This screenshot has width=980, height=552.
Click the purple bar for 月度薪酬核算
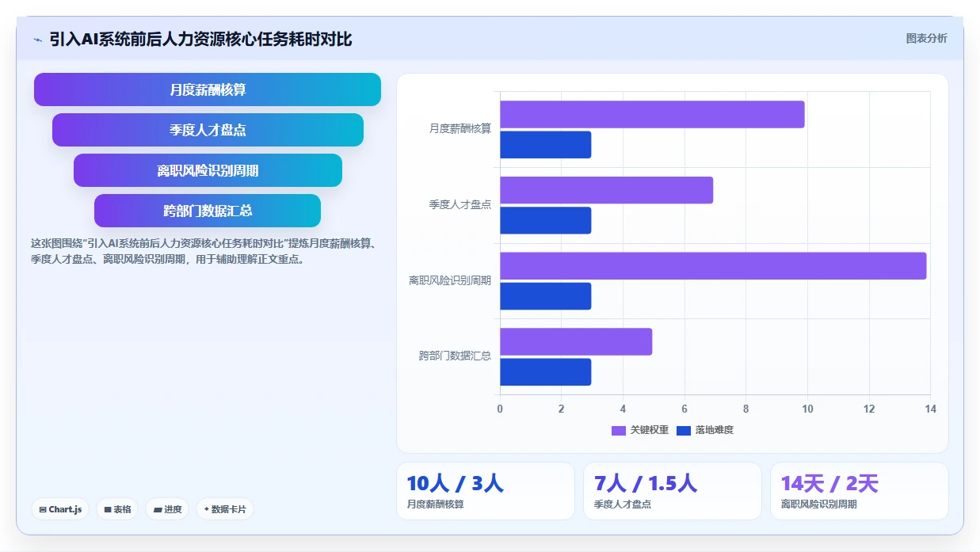coord(652,114)
